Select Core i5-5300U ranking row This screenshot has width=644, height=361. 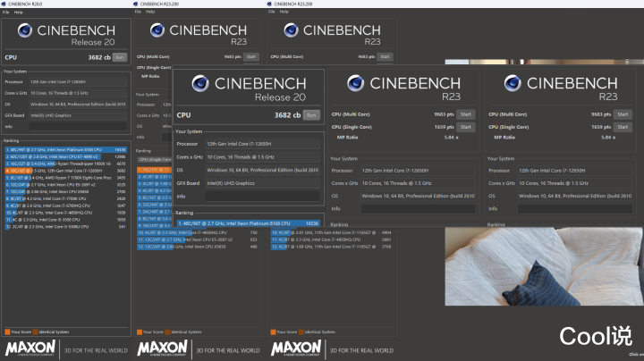(x=65, y=226)
